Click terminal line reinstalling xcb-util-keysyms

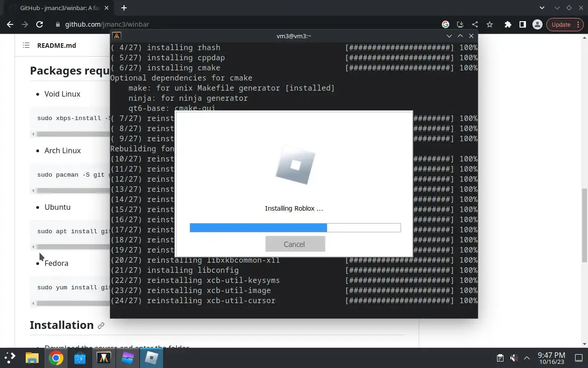coord(294,280)
